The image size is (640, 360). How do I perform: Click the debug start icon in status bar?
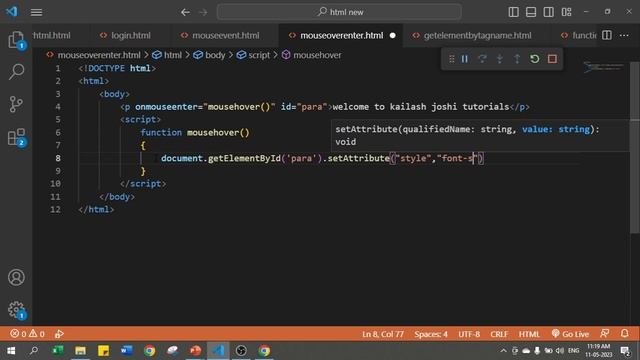59,334
